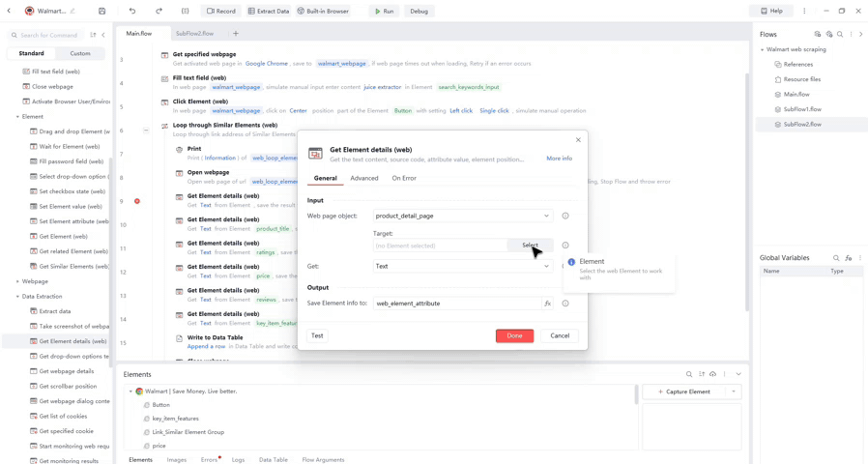
Task: Open the Capture Element dropdown arrow
Action: tap(734, 391)
